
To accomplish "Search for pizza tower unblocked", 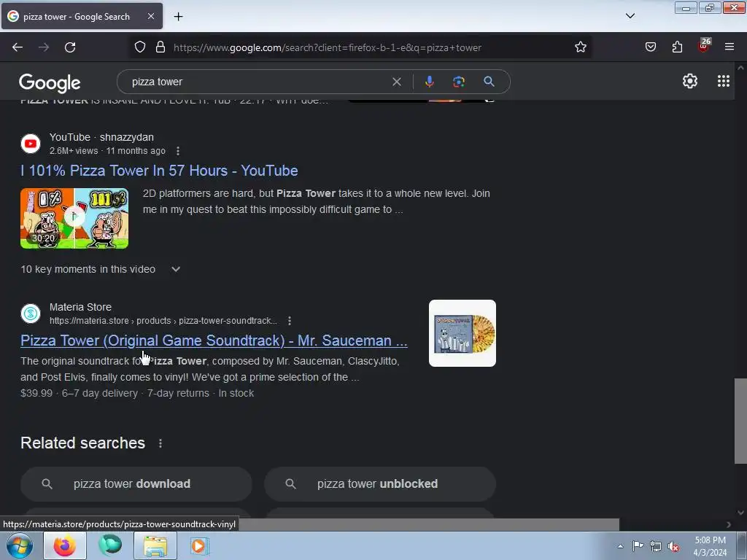I will click(380, 484).
